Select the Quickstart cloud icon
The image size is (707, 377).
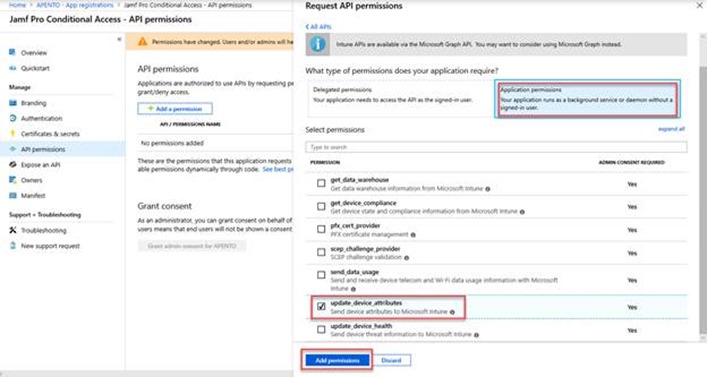(x=13, y=68)
